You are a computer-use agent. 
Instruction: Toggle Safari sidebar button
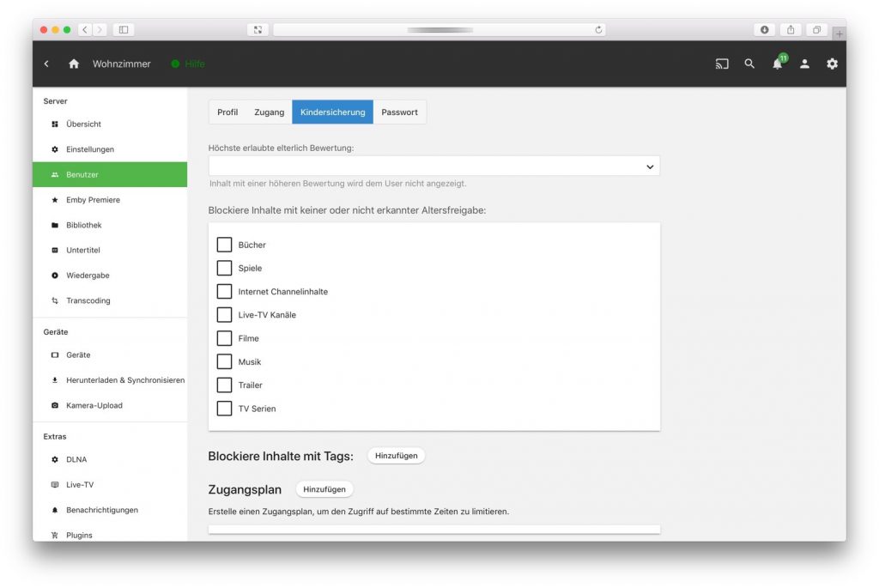point(124,30)
